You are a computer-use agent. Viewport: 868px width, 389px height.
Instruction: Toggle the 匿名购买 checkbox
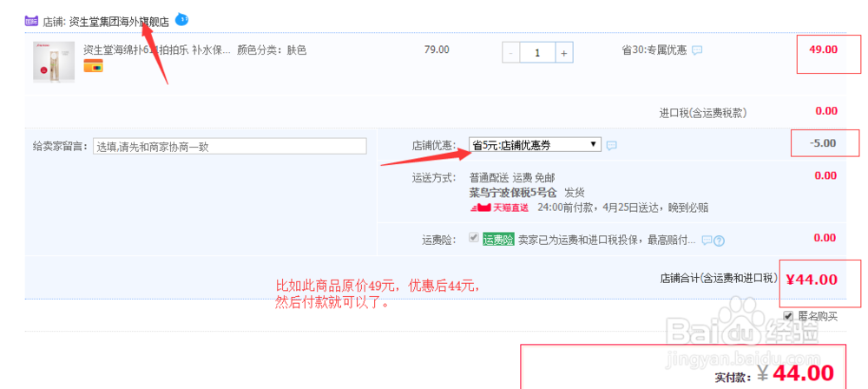coord(788,316)
